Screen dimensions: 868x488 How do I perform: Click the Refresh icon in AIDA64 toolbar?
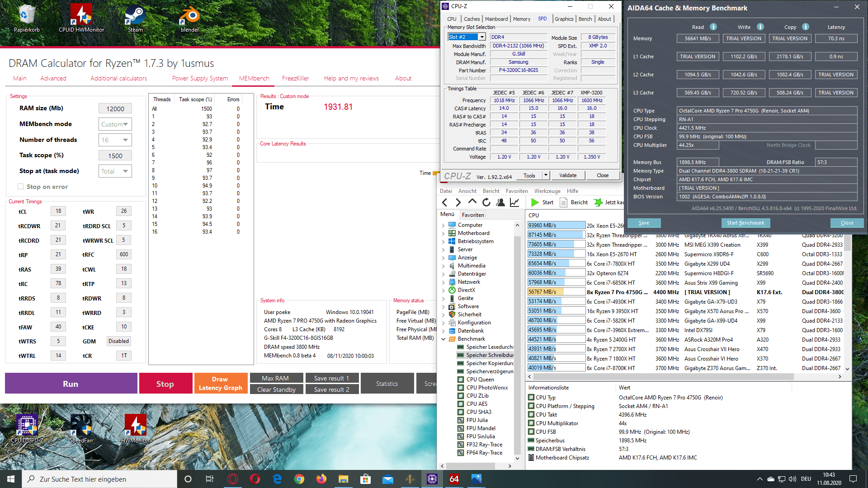click(x=486, y=202)
